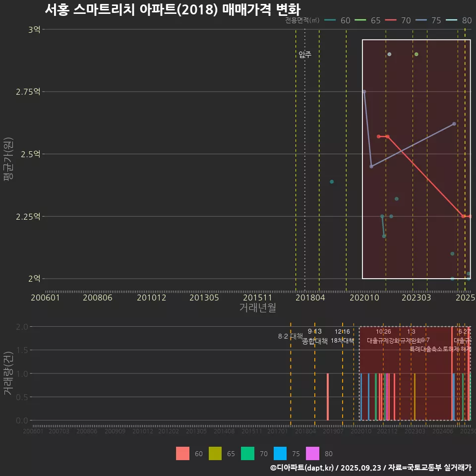Click the 0.5 tick on volume chart
The height and width of the screenshot is (476, 476).
[x=22, y=397]
